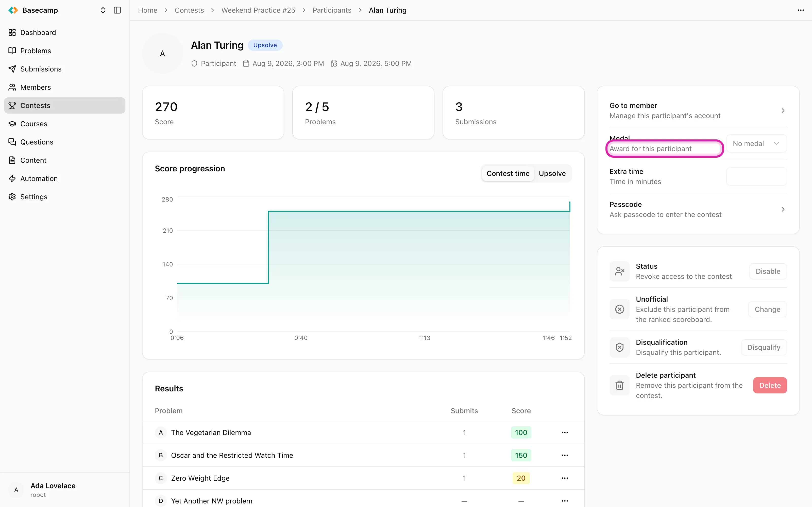Screen dimensions: 812x507
Task: Focus the Extra time minutes field
Action: [x=756, y=176]
